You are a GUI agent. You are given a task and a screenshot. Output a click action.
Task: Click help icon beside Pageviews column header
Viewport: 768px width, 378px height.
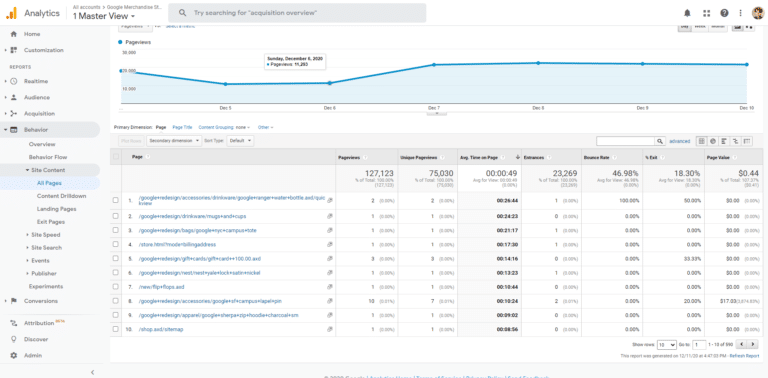(365, 157)
